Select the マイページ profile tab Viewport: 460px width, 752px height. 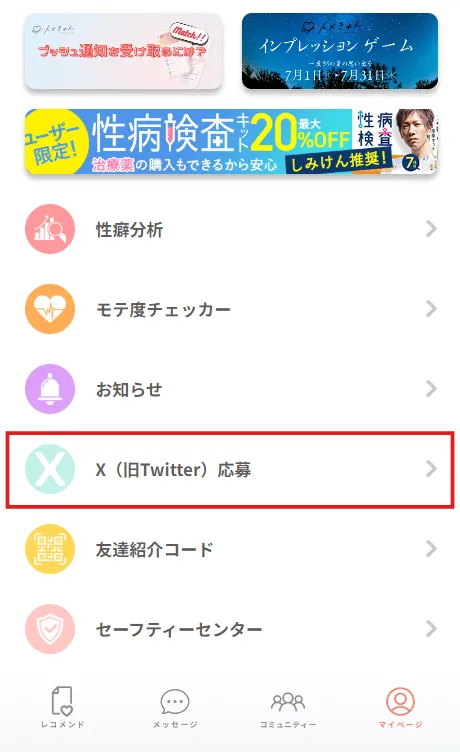[401, 708]
